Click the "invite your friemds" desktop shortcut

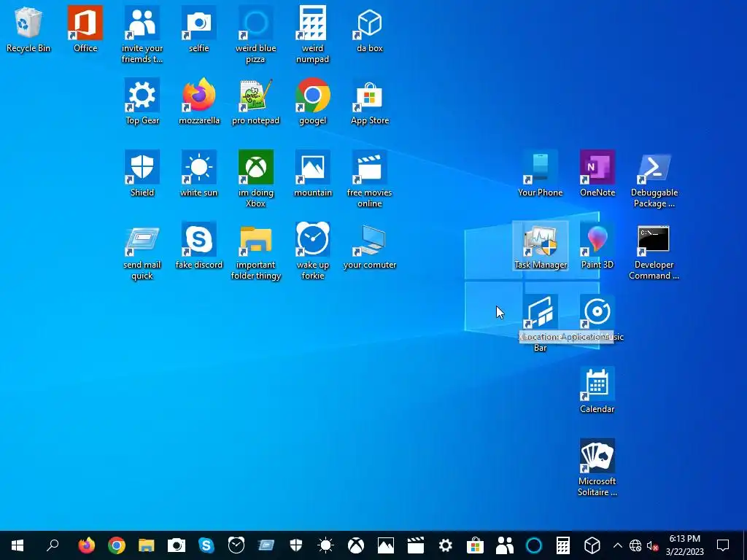142,34
